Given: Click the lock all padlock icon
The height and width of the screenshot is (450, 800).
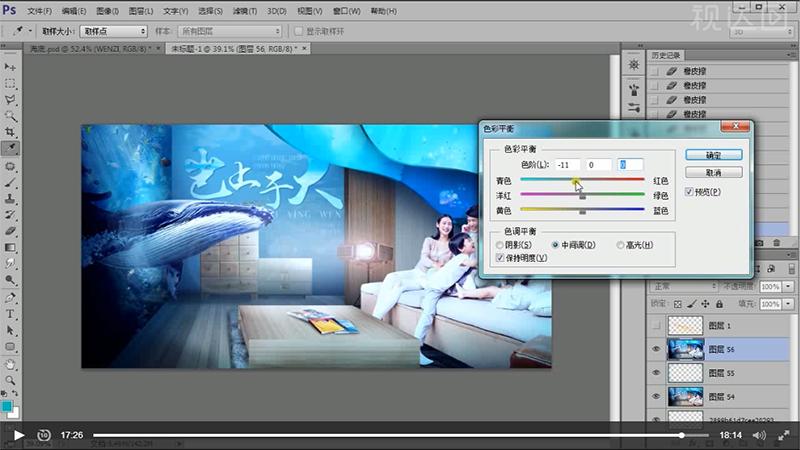Looking at the screenshot, I should click(719, 304).
